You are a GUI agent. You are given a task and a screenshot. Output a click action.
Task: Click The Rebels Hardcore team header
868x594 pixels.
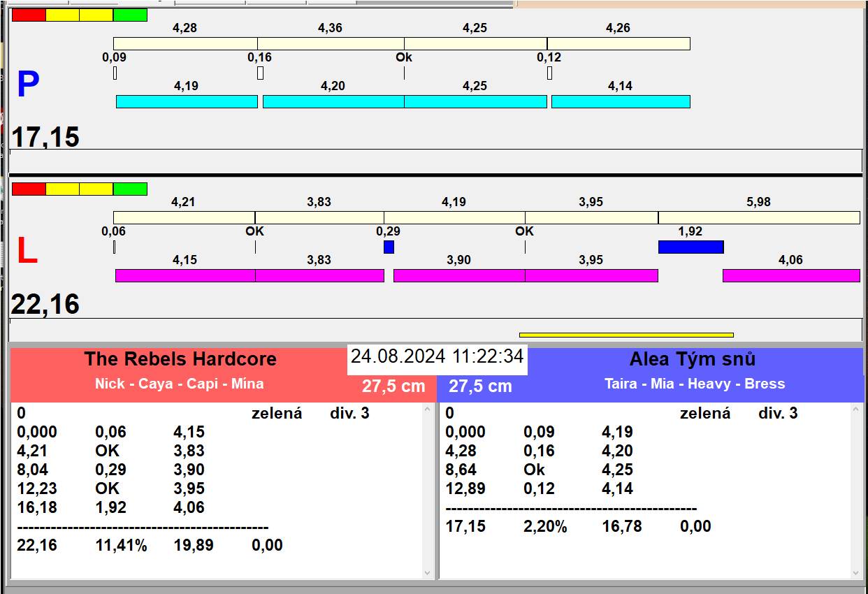point(180,359)
